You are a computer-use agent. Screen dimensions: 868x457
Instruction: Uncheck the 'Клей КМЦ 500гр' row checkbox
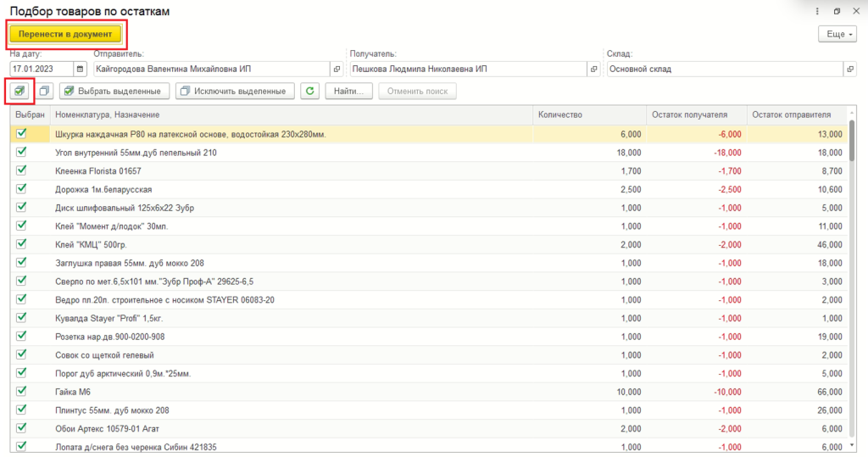pyautogui.click(x=21, y=243)
